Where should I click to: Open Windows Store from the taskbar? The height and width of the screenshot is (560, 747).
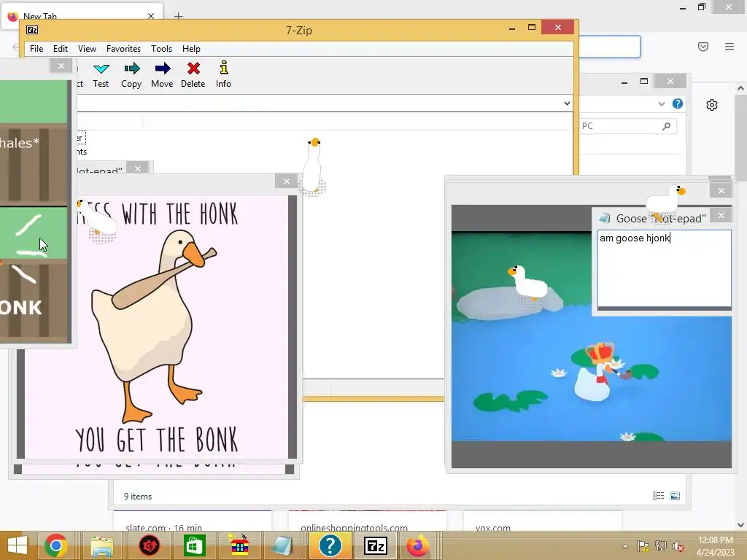point(194,545)
